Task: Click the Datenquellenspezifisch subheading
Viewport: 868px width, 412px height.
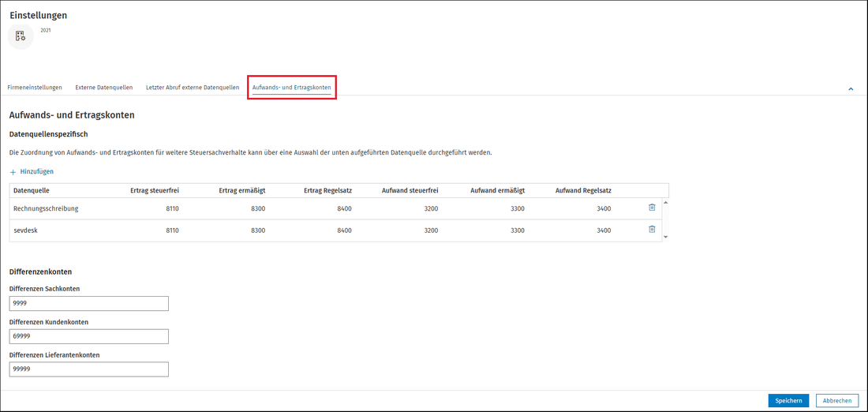Action: [49, 134]
